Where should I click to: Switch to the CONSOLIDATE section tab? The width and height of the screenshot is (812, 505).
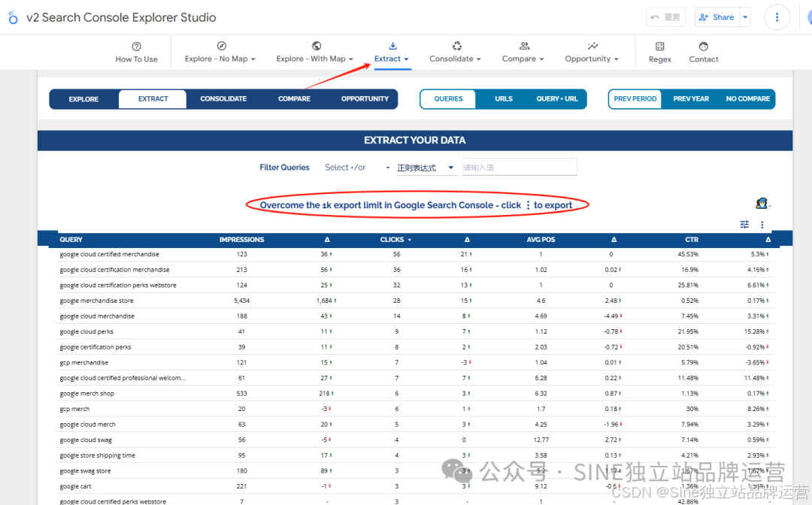[223, 99]
